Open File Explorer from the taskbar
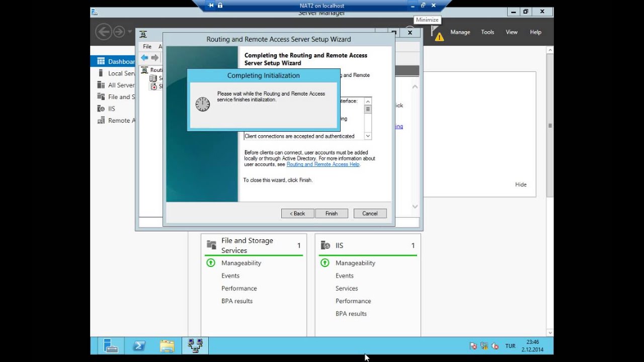This screenshot has height=362, width=644. coord(167,345)
